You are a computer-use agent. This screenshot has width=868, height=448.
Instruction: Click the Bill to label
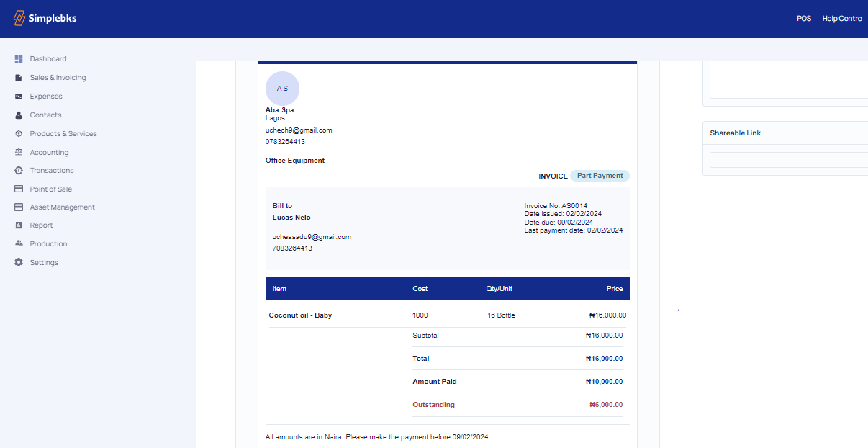(282, 206)
